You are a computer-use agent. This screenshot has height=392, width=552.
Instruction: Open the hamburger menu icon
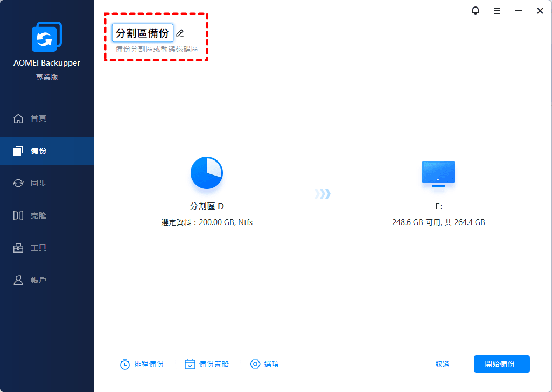497,11
